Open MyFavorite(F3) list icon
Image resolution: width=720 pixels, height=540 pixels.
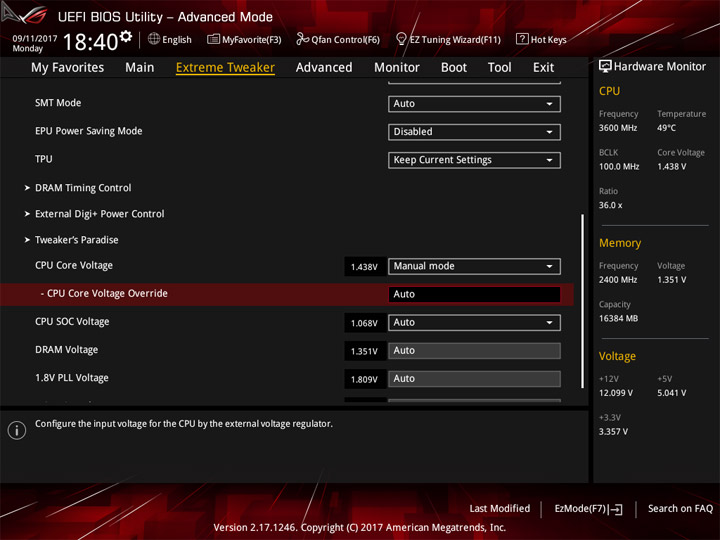[x=213, y=39]
